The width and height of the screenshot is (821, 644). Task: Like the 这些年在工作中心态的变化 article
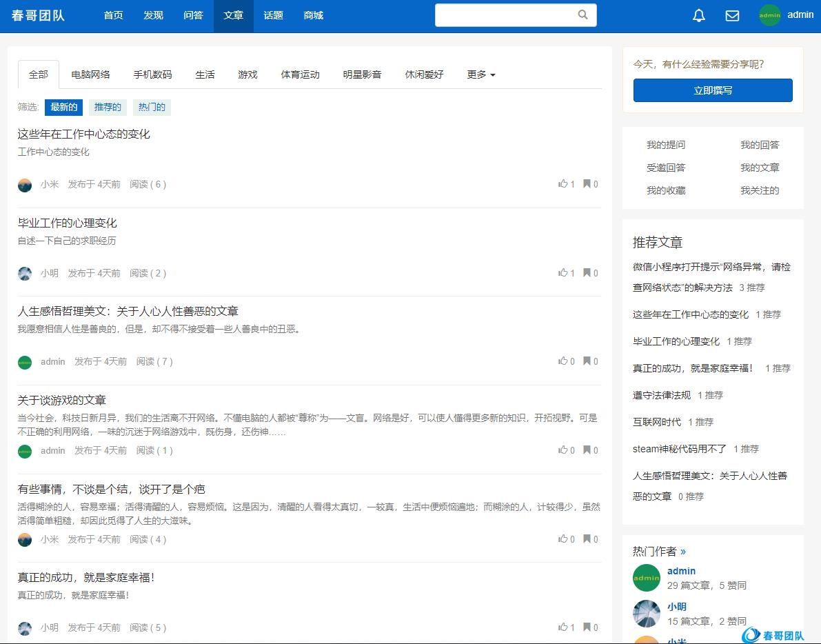point(562,184)
